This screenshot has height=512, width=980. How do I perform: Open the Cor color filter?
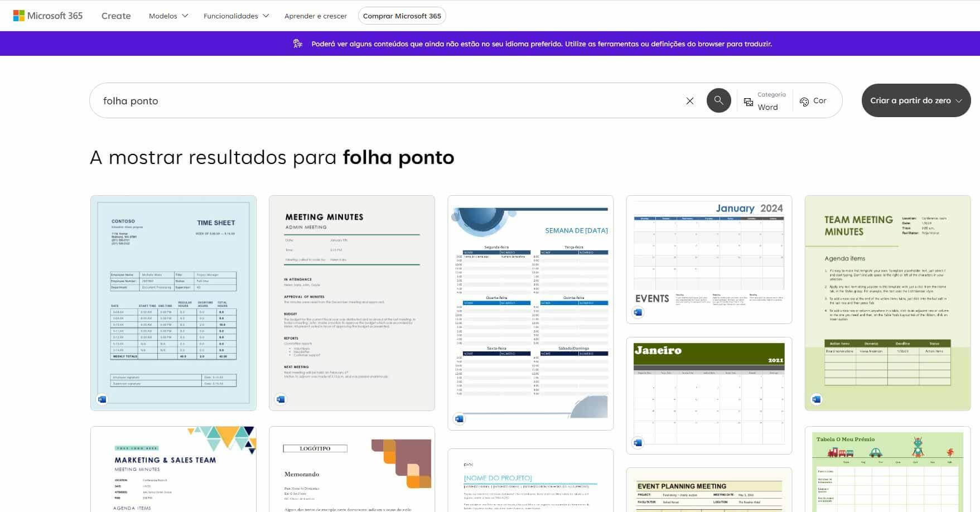(814, 101)
